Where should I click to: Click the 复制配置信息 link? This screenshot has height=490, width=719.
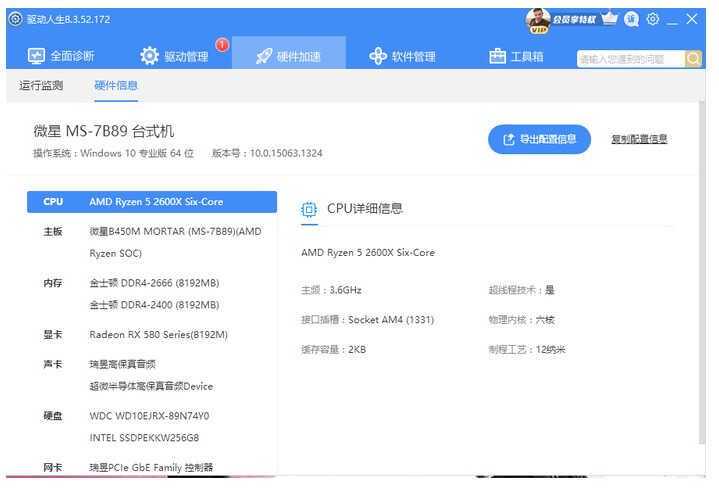click(x=639, y=139)
